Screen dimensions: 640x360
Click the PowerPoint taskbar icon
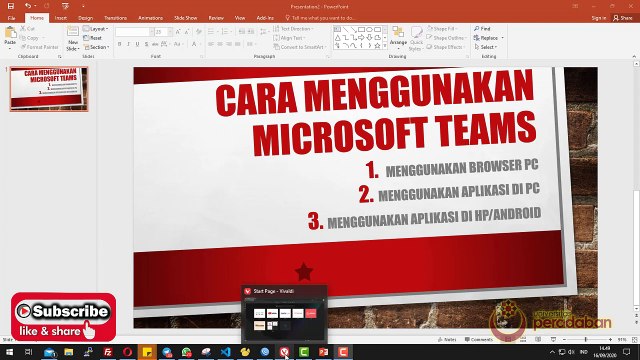coord(323,351)
